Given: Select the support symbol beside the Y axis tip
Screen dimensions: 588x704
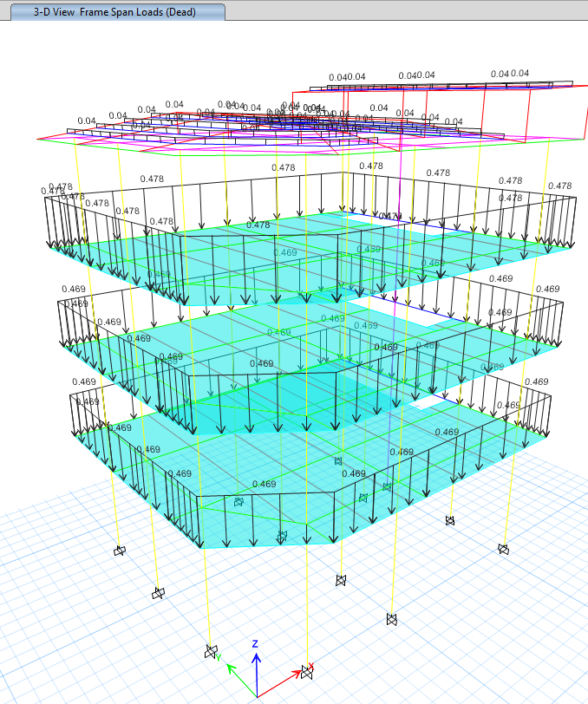Looking at the screenshot, I should 211,653.
